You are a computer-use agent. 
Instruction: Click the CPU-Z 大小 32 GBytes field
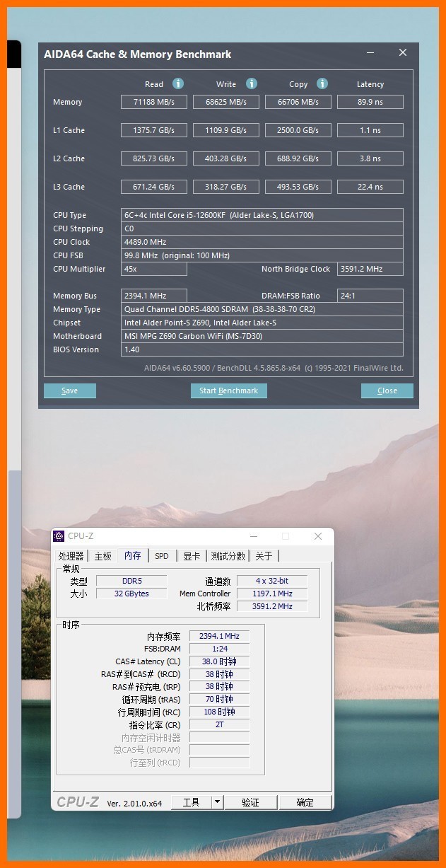coord(131,594)
